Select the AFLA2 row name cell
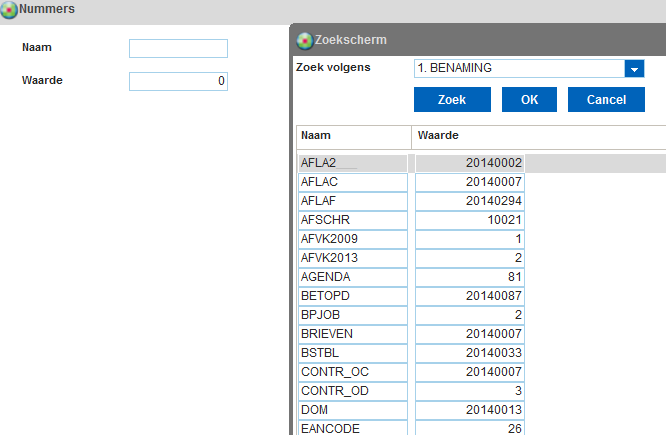666x435 pixels. coord(353,163)
